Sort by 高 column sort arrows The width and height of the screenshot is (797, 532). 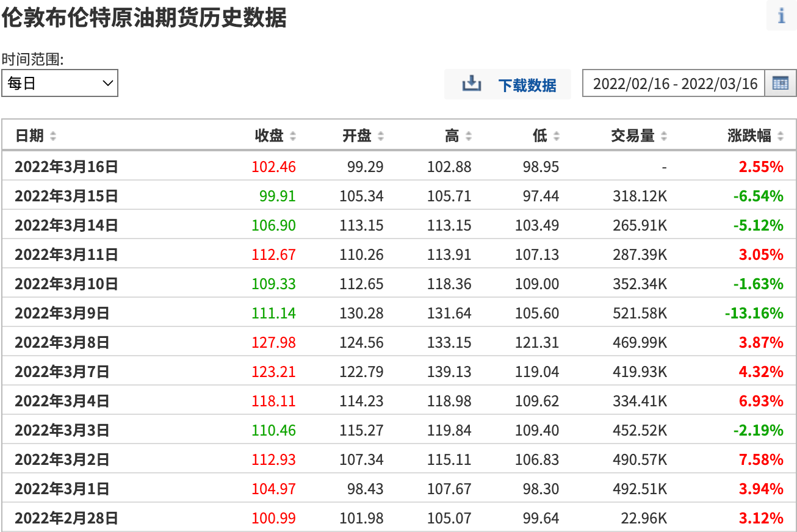click(469, 136)
